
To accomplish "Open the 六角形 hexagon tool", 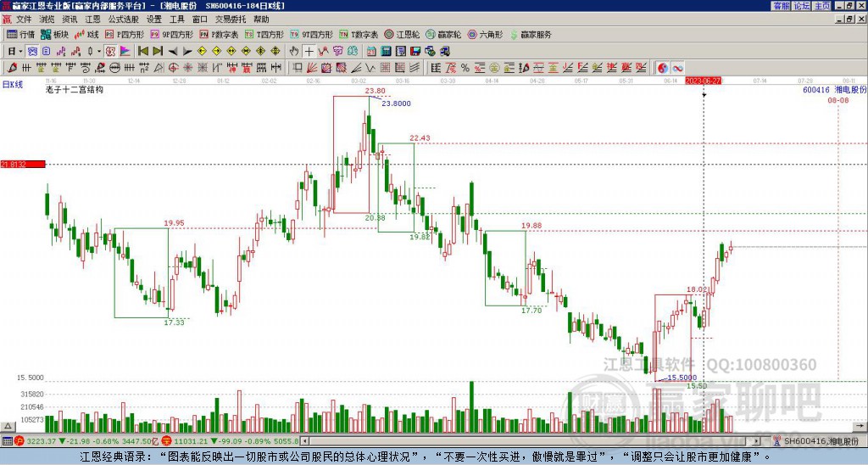I will [x=485, y=34].
